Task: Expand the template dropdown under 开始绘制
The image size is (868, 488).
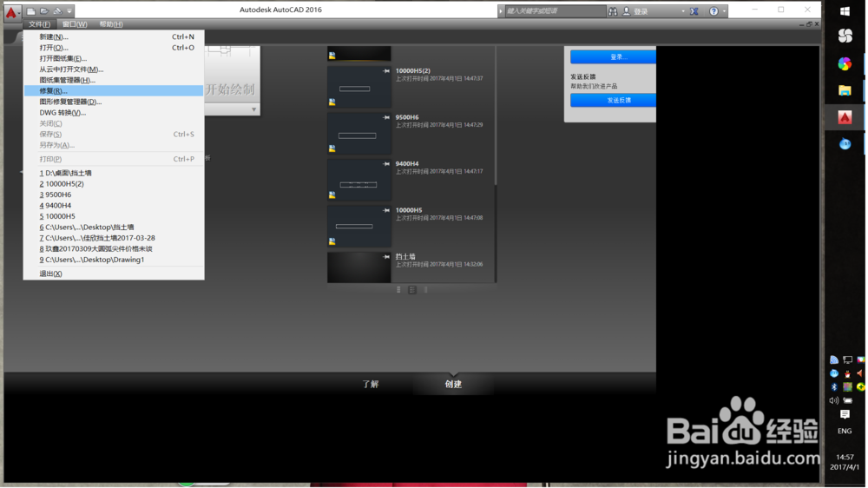Action: pyautogui.click(x=253, y=109)
